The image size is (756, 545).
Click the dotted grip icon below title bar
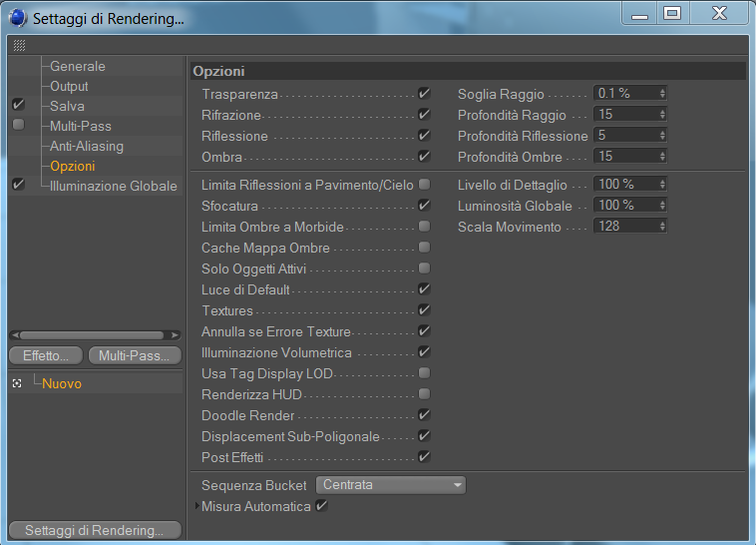tap(19, 45)
